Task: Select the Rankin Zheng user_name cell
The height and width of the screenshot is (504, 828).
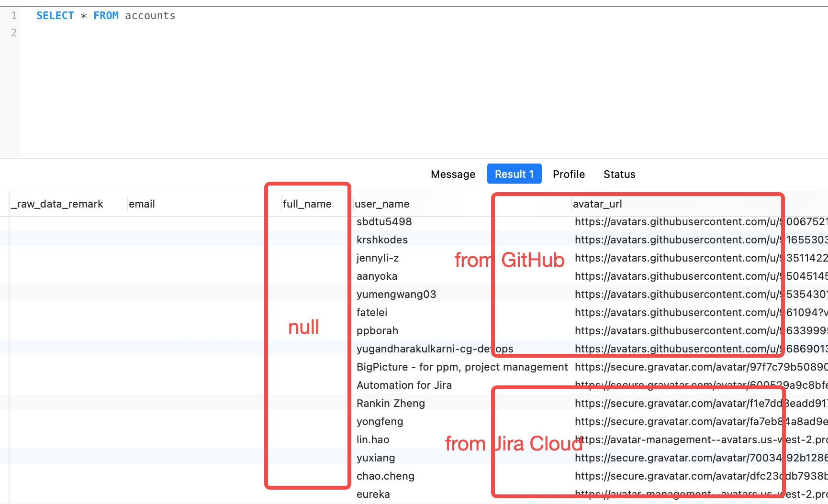Action: click(391, 403)
